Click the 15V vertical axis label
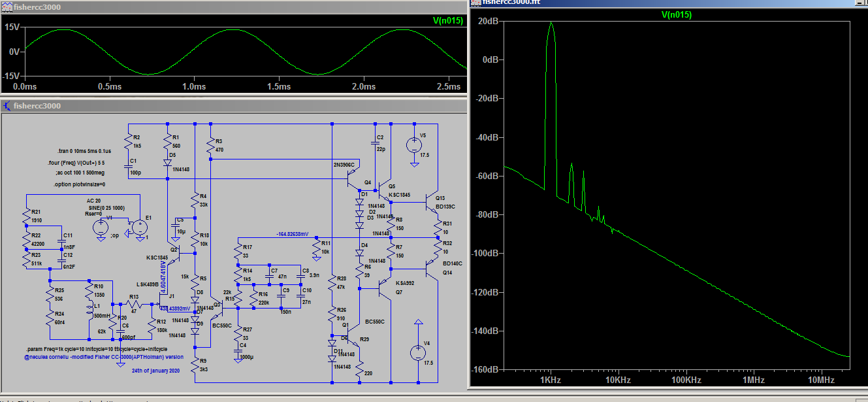The height and width of the screenshot is (402, 868). click(12, 27)
